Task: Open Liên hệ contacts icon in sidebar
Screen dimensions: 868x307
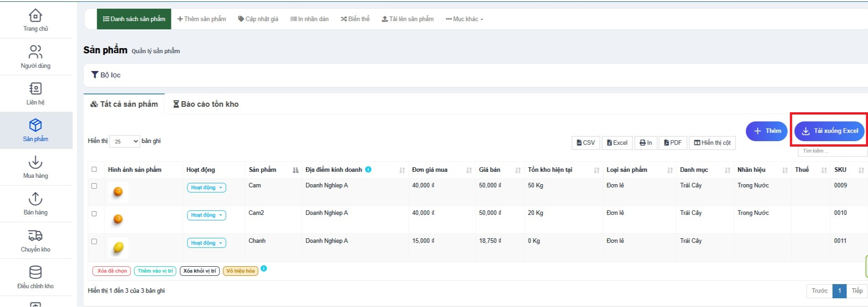Action: (x=35, y=88)
